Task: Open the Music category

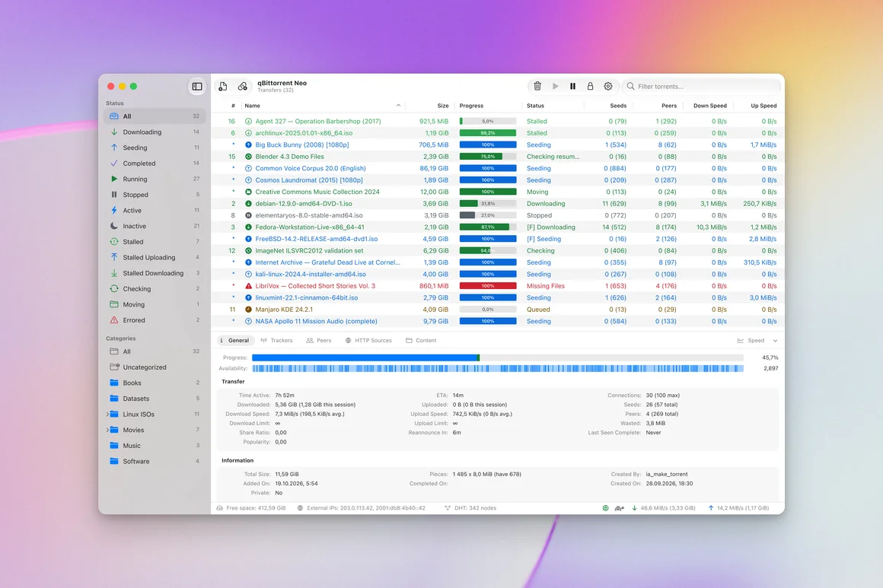Action: point(155,446)
